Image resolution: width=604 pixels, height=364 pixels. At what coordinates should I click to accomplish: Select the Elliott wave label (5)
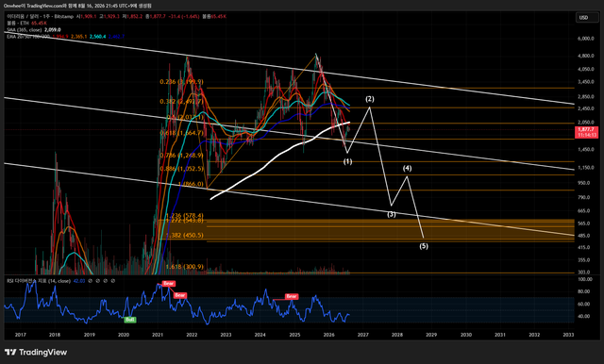coord(424,246)
